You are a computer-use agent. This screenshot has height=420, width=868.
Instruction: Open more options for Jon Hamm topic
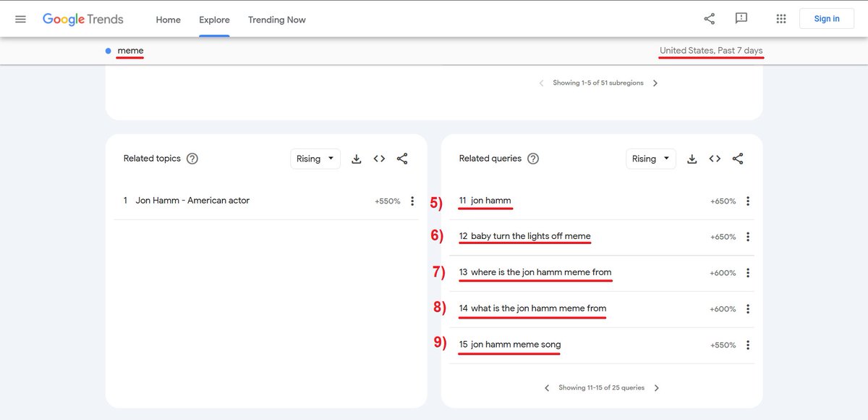coord(412,201)
